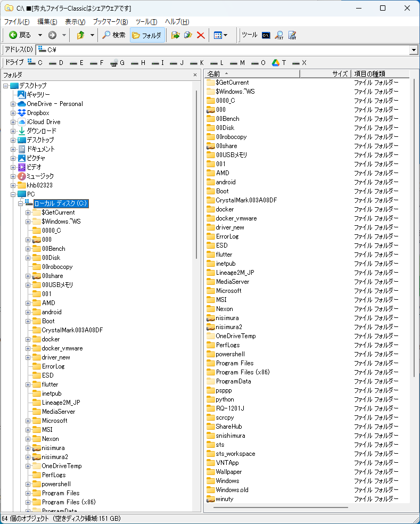Click the copy-to-folder toolbar icon
Viewport: 420px width, 524px height.
point(188,35)
